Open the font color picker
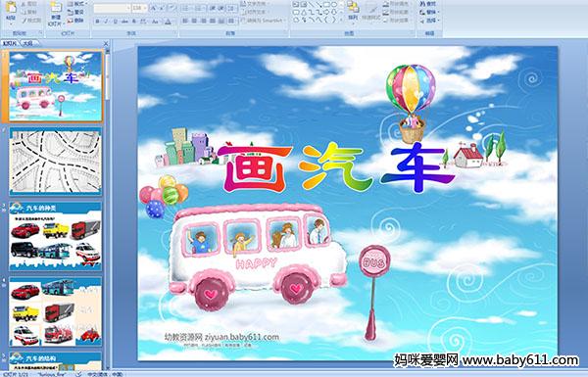The height and width of the screenshot is (377, 588). pos(169,22)
